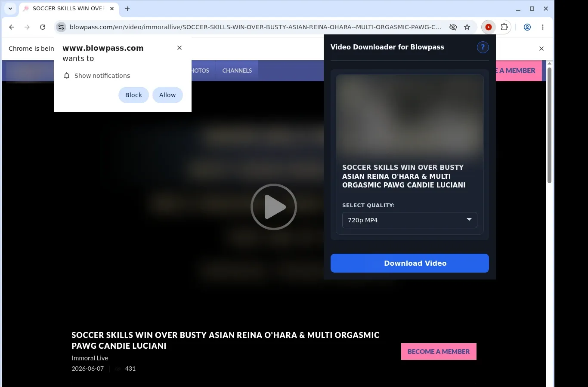Allow notifications from blowpass.com

167,95
